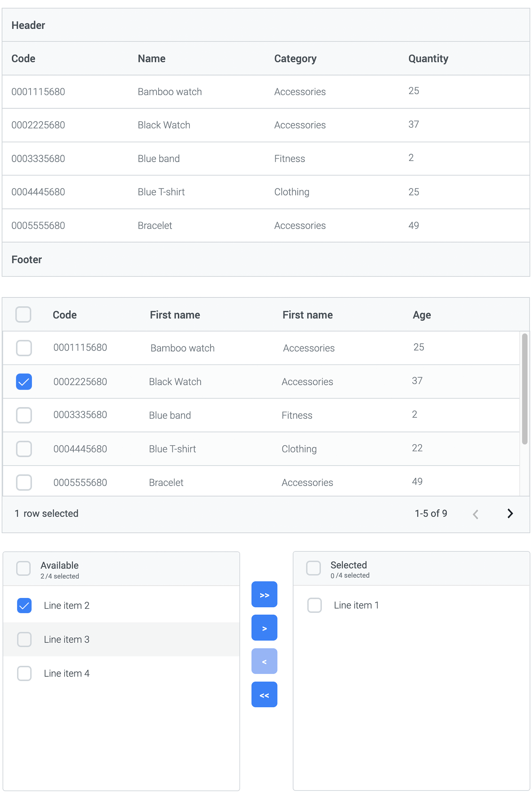Click Black Watch name in the top table
The image size is (532, 805).
point(164,125)
